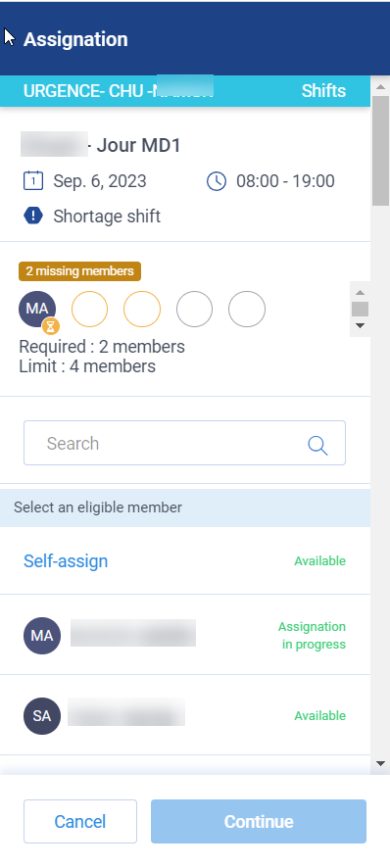Image resolution: width=390 pixels, height=868 pixels.
Task: Click the Shortage shift warning hexagon icon
Action: point(33,216)
